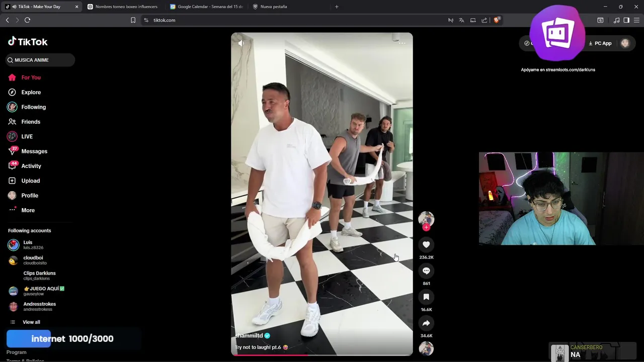Toggle video mute speaker icon
644x362 pixels.
click(241, 43)
